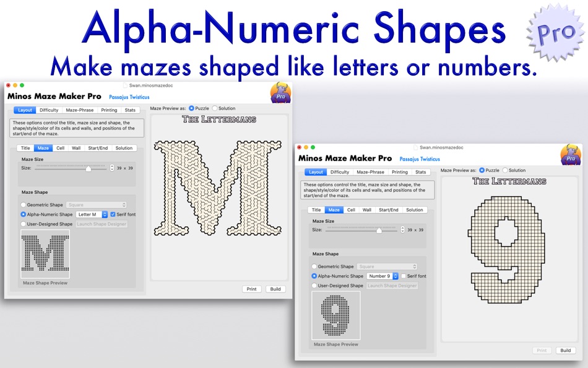
Task: Switch to Difficulty tab in right window
Action: coord(340,172)
